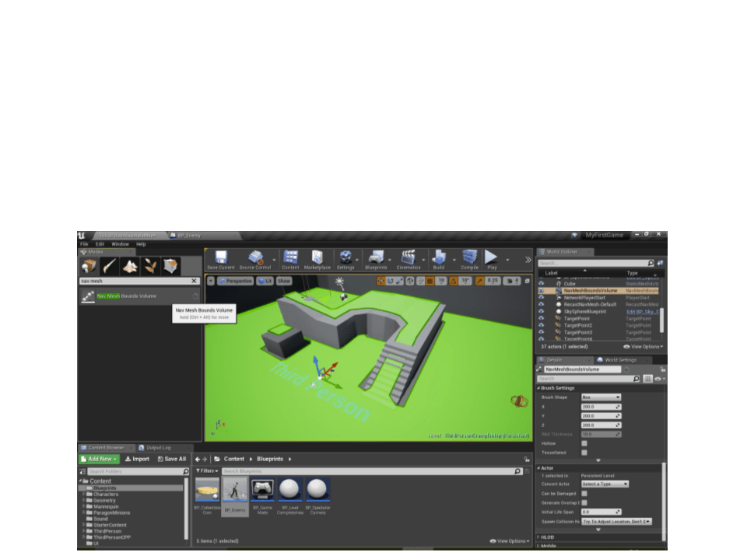Viewport: 747px width, 560px height.
Task: Open the Content browser via toolbar Content icon
Action: [291, 257]
